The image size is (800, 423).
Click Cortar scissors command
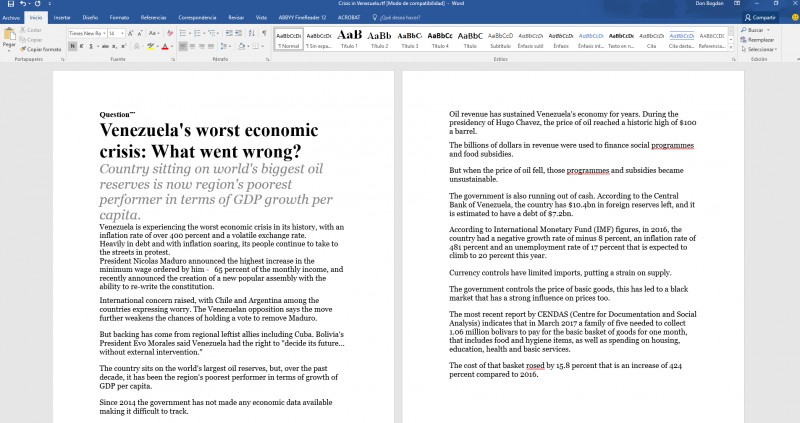pyautogui.click(x=31, y=30)
